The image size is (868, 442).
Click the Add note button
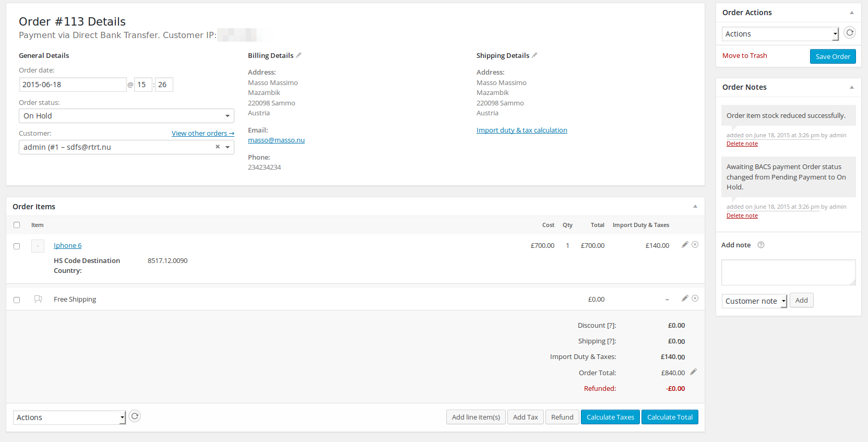point(802,300)
